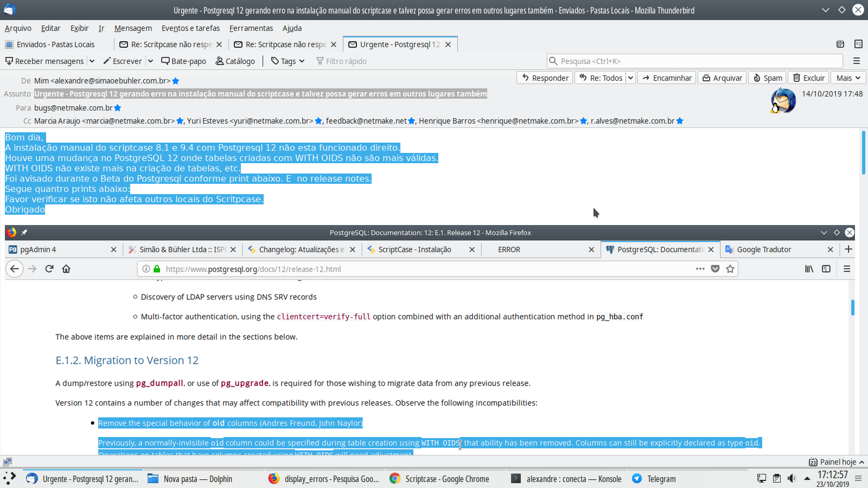Click star next to sender alexandre@simaoebuhler.com.br
868x488 pixels.
tap(176, 81)
